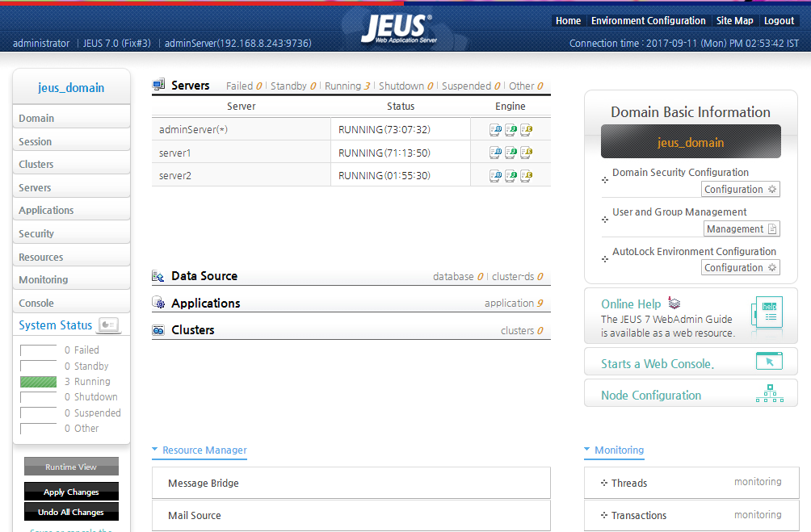
Task: Open the Message Bridge resource
Action: (351, 483)
